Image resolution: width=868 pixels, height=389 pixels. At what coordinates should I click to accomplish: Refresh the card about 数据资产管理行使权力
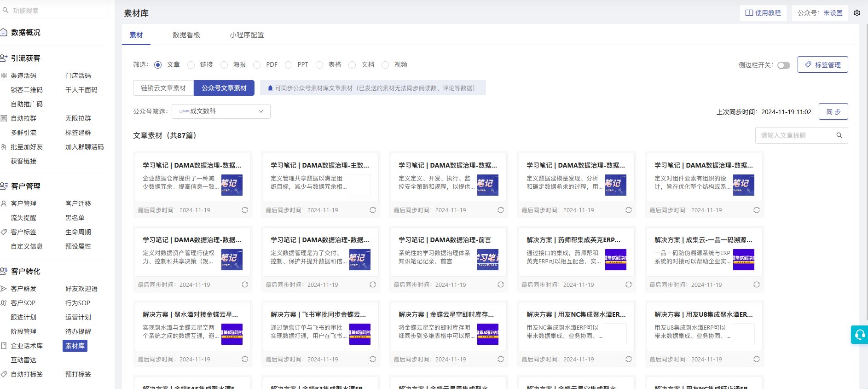pos(245,284)
